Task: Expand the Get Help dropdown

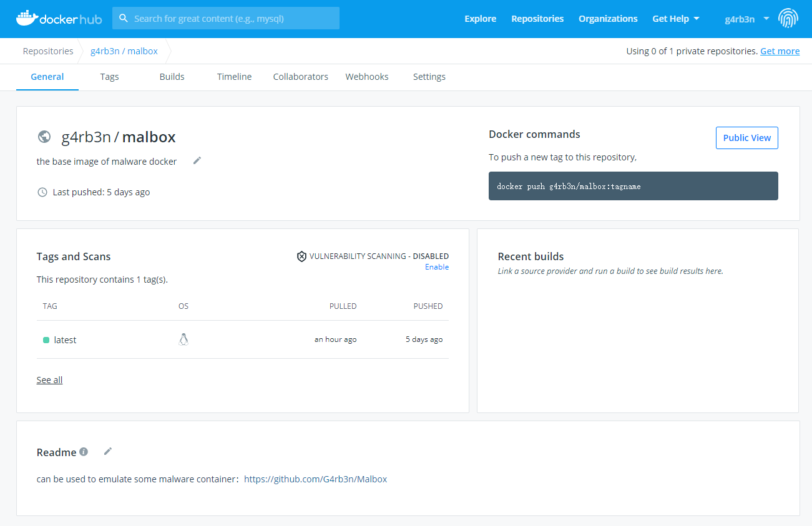Action: [676, 19]
